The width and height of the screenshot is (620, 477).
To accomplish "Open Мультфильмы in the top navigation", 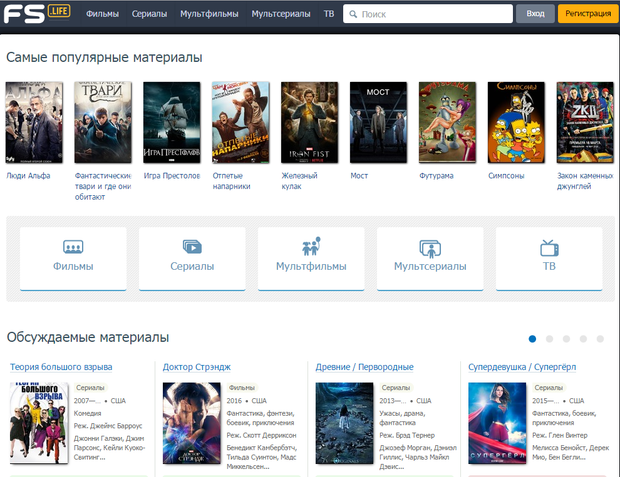I will coord(209,15).
